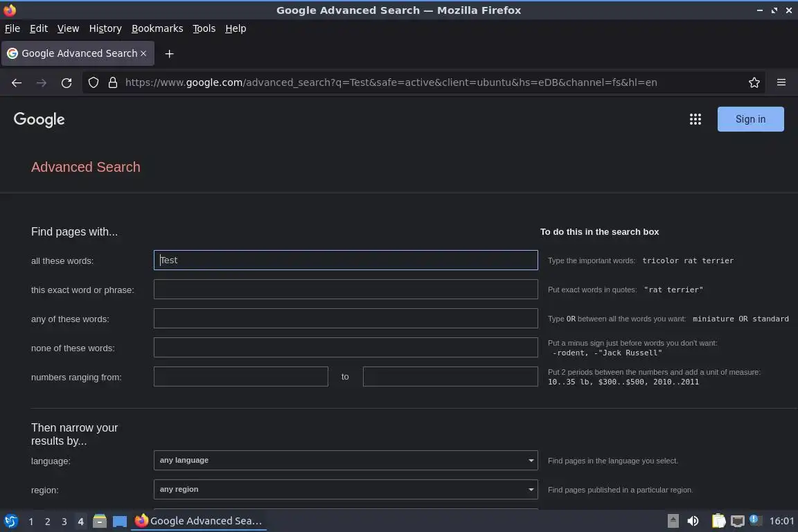
Task: Open the system start menu icon
Action: pos(10,521)
